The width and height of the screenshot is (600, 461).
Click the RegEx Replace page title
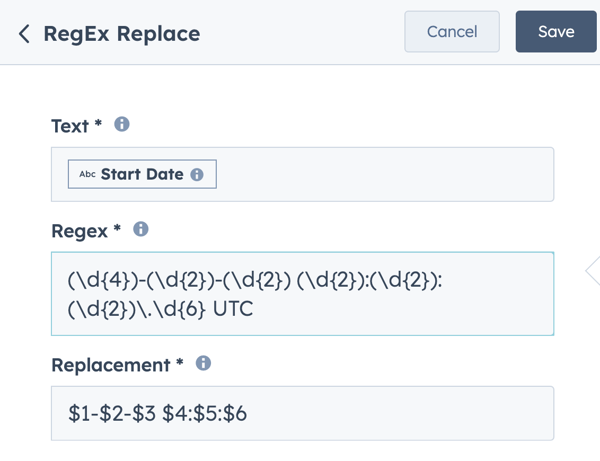122,34
